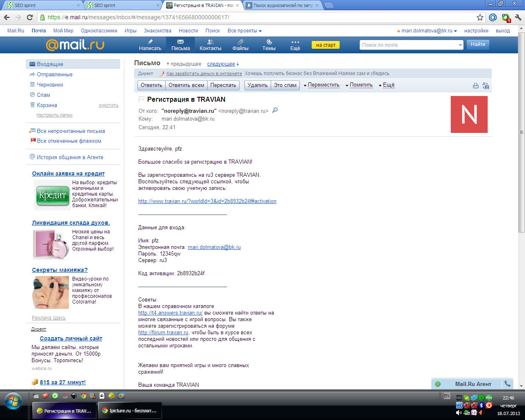The width and height of the screenshot is (525, 420).
Task: Open the mari.dolmatova@bk.ru account dropdown
Action: (427, 31)
